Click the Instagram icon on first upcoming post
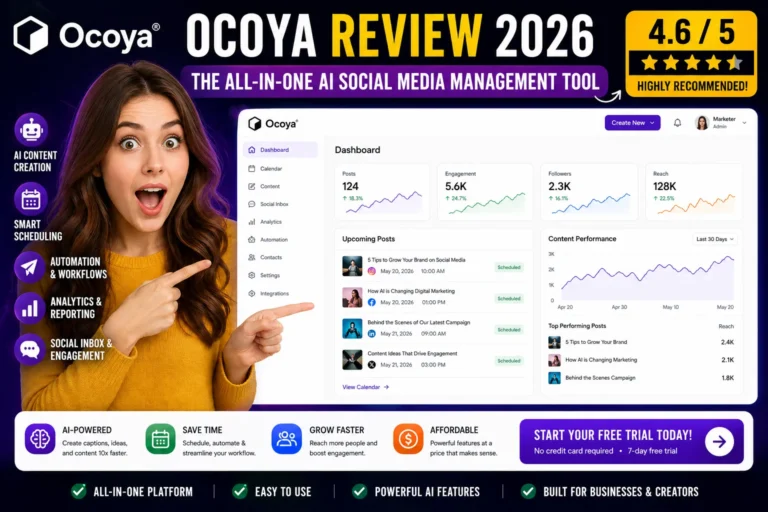768x512 pixels. coord(372,271)
